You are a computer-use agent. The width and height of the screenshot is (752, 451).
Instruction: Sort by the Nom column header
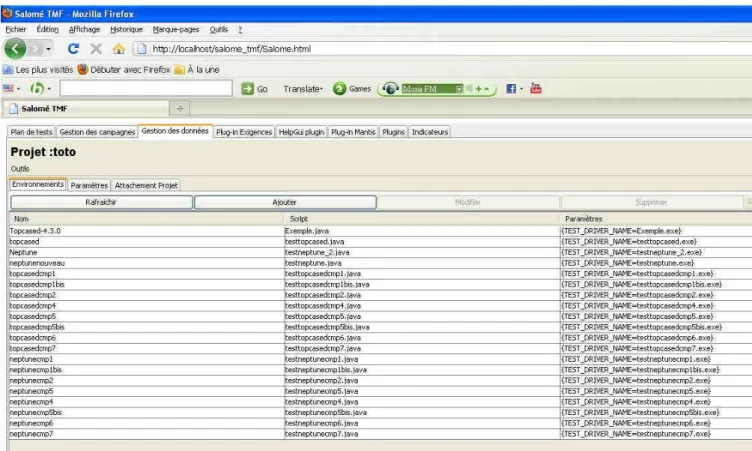point(147,219)
